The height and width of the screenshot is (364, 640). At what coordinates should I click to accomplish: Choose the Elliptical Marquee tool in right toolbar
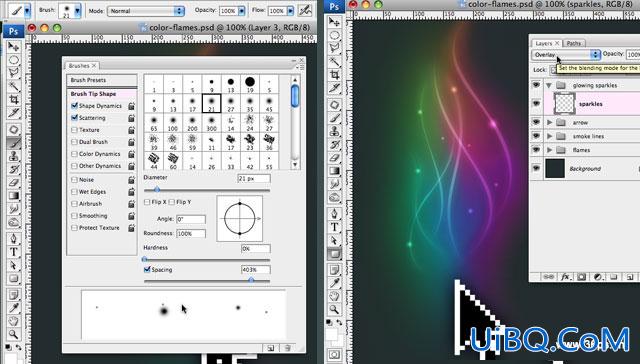(x=335, y=35)
